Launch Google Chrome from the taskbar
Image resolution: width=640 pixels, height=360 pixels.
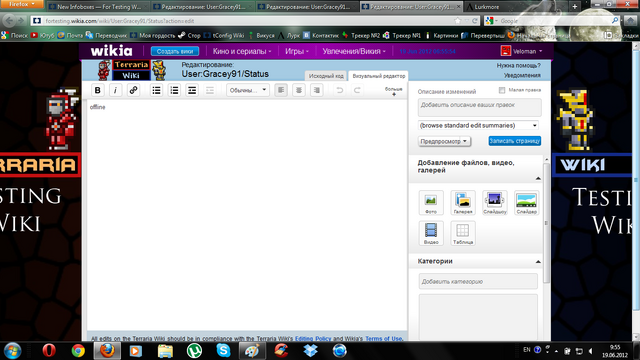(x=78, y=351)
